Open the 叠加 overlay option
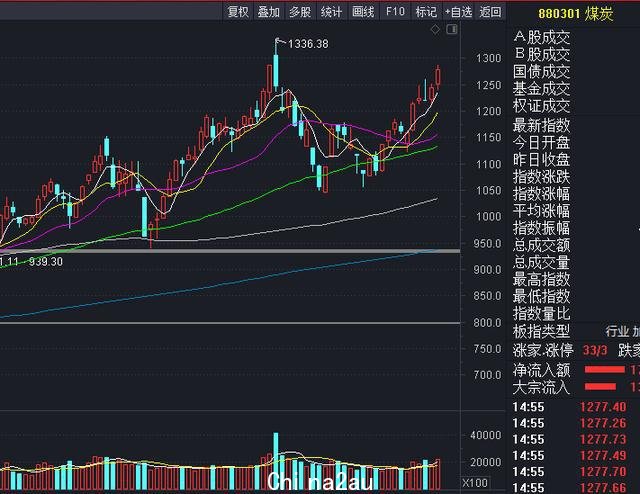This screenshot has width=640, height=494. click(x=269, y=12)
